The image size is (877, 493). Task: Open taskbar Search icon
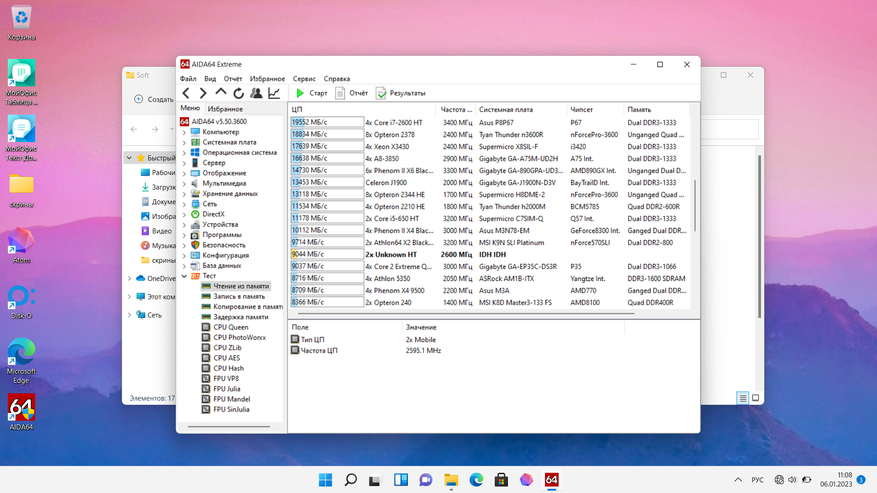pos(351,480)
